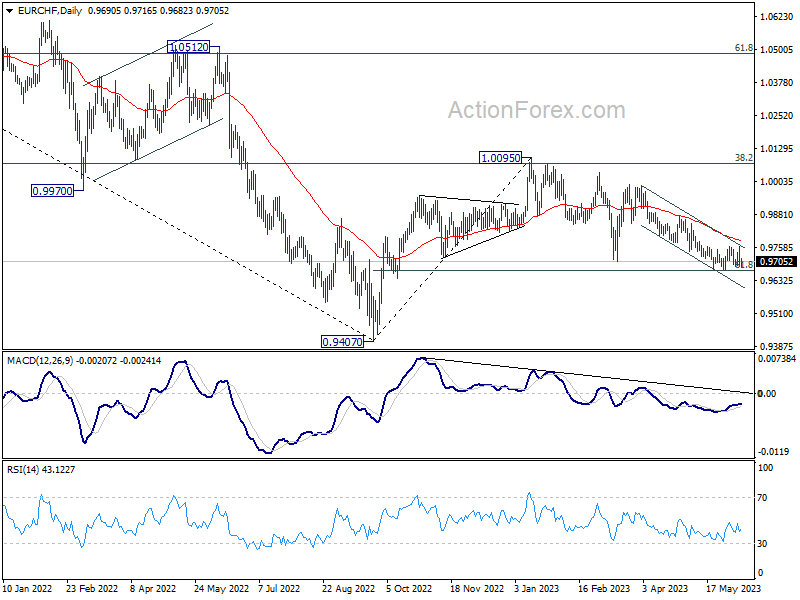Click the 1.00035 price axis value
This screenshot has height=600, width=800.
[x=777, y=182]
